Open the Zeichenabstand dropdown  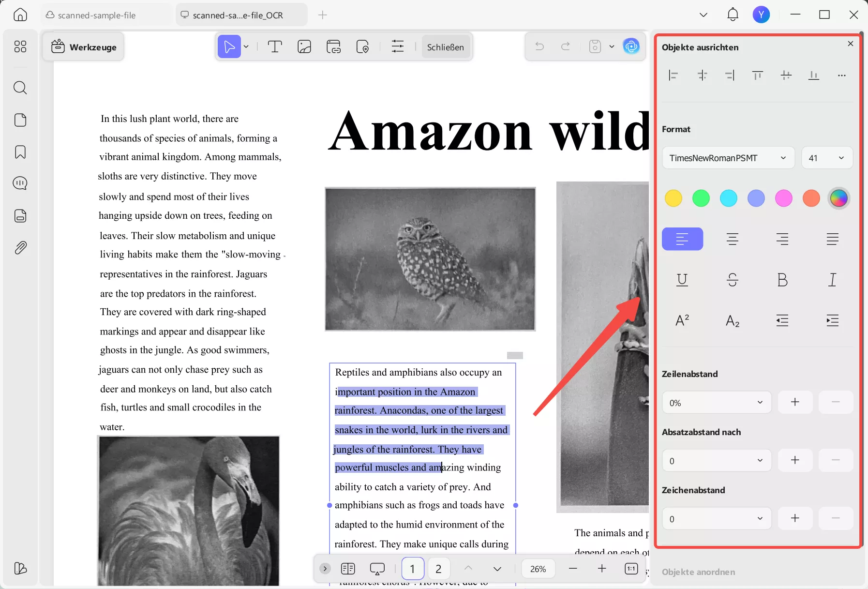click(717, 519)
